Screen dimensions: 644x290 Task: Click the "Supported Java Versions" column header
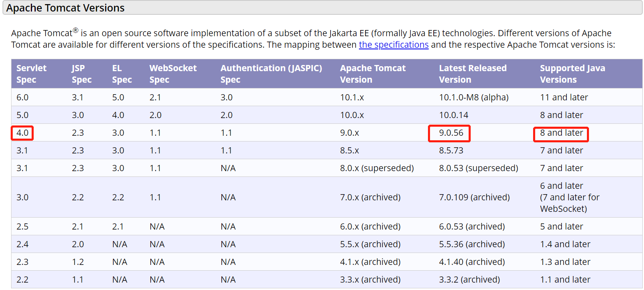(x=573, y=74)
